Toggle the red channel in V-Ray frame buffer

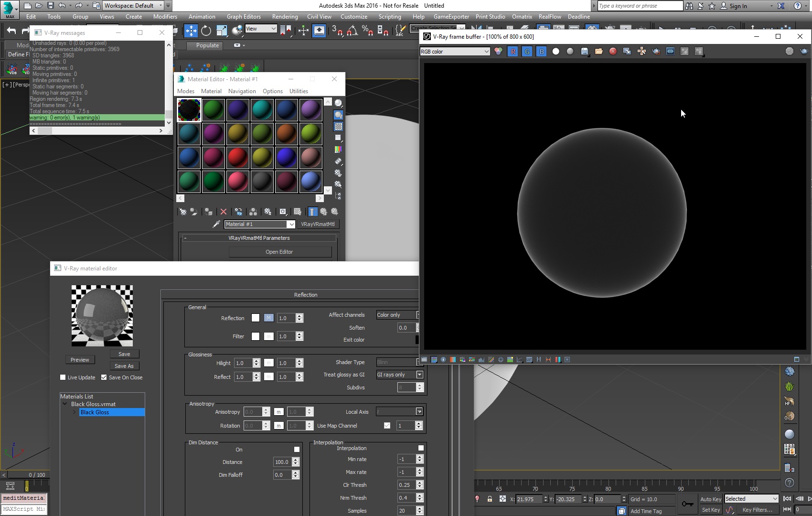coord(513,51)
